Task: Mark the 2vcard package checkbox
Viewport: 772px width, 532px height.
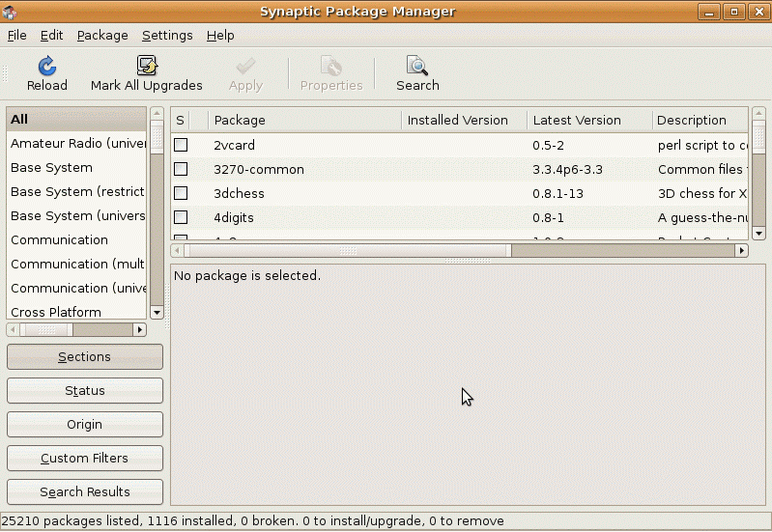Action: pyautogui.click(x=181, y=145)
